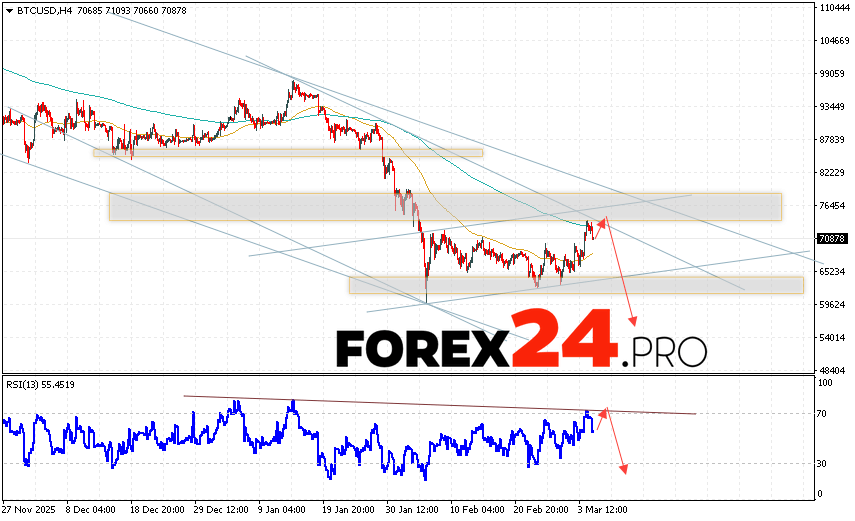Click the 30 Jan 12:00 date label
The width and height of the screenshot is (855, 521).
(x=410, y=508)
